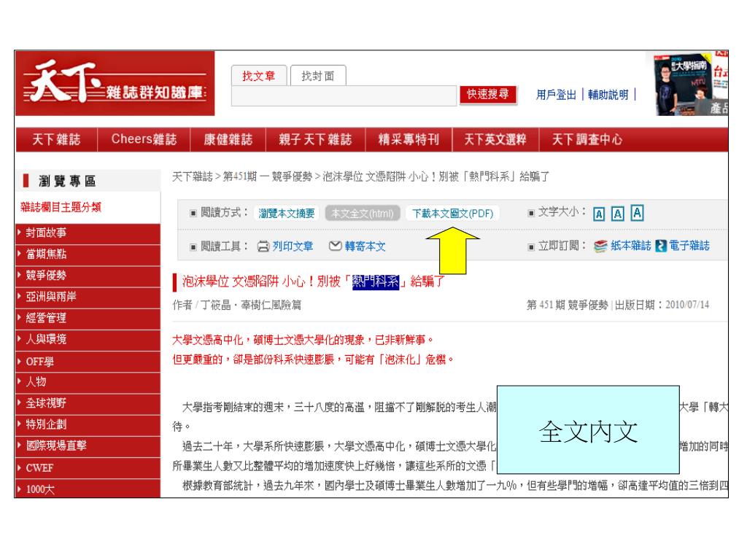Open the Cheers雜誌 navigation menu
747x560 pixels.
coord(144,139)
